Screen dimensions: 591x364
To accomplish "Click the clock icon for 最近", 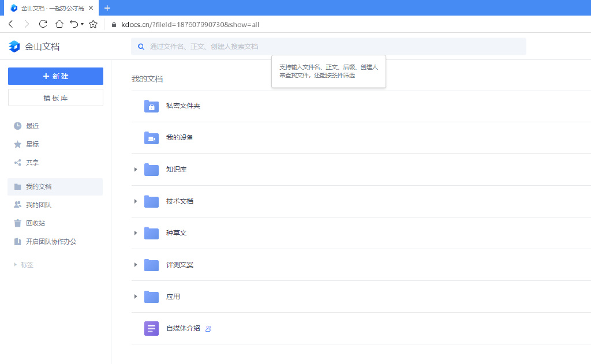I will (x=17, y=126).
